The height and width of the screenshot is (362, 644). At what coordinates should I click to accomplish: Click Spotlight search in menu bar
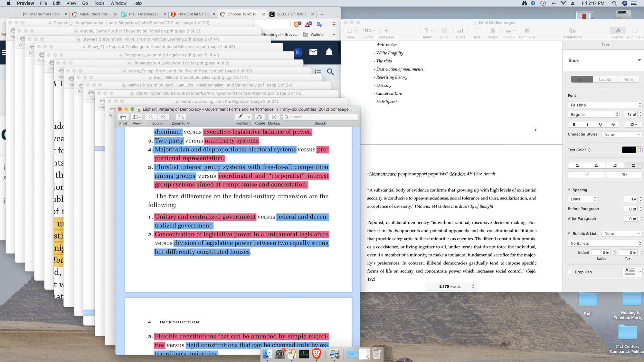(x=614, y=3)
